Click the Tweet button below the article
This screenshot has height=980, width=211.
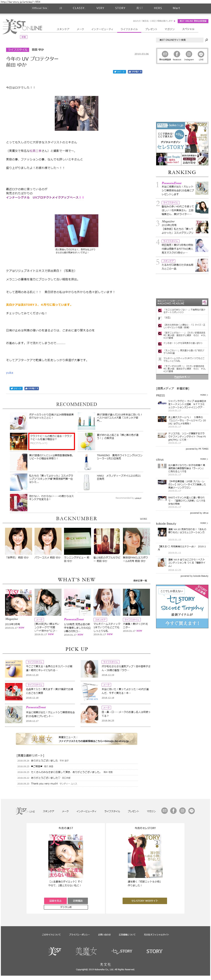(16, 388)
